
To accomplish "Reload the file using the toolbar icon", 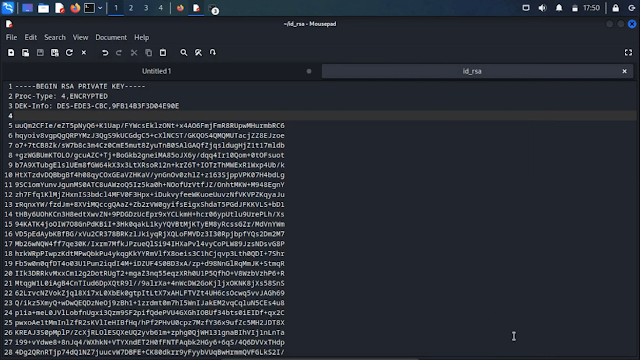I will [x=69, y=53].
